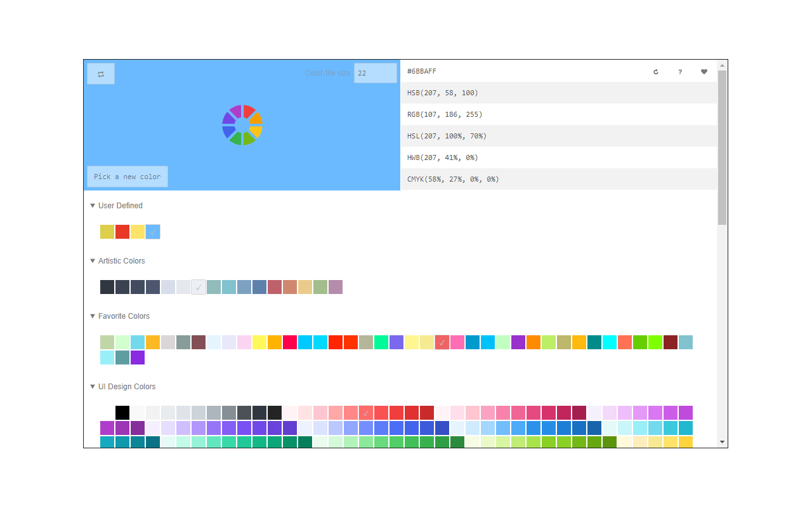This screenshot has height=508, width=812.
Task: Select the dark maroon swatch in Favorite Colors
Action: tap(671, 342)
